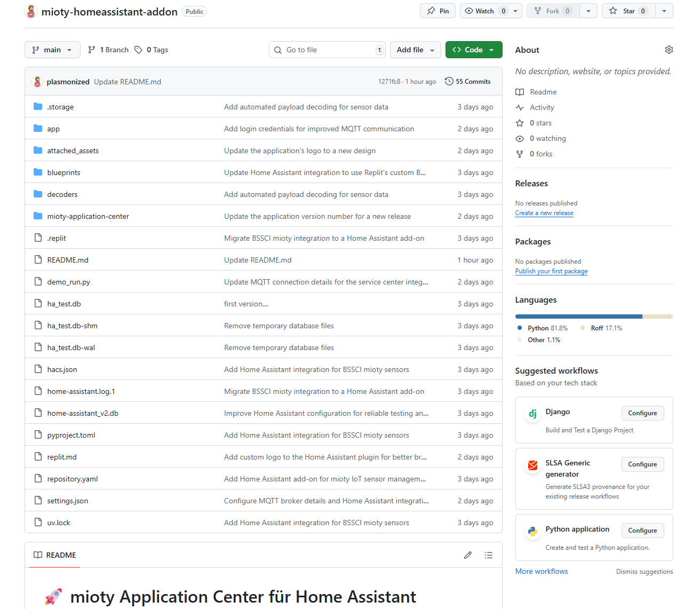Open the README outline list icon
This screenshot has height=609, width=700.
[488, 555]
